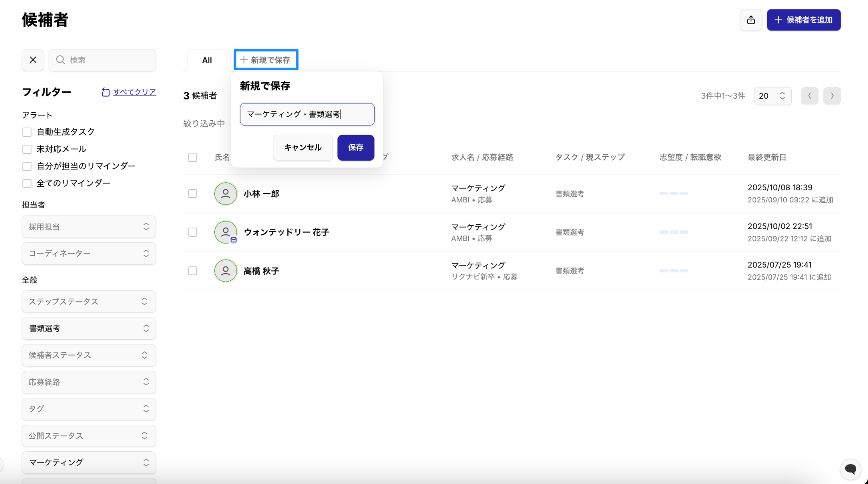
Task: Click avatar icon of ウォンテッドリー 花子
Action: pos(225,232)
